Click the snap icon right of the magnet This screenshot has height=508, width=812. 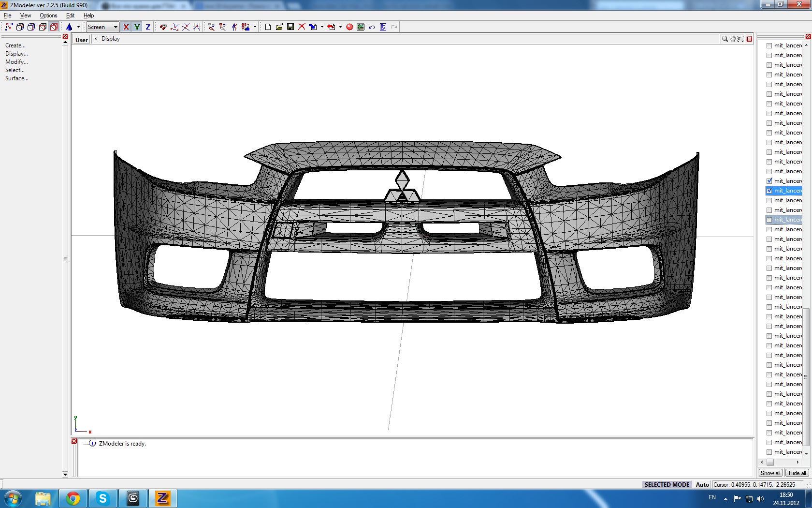pos(174,27)
